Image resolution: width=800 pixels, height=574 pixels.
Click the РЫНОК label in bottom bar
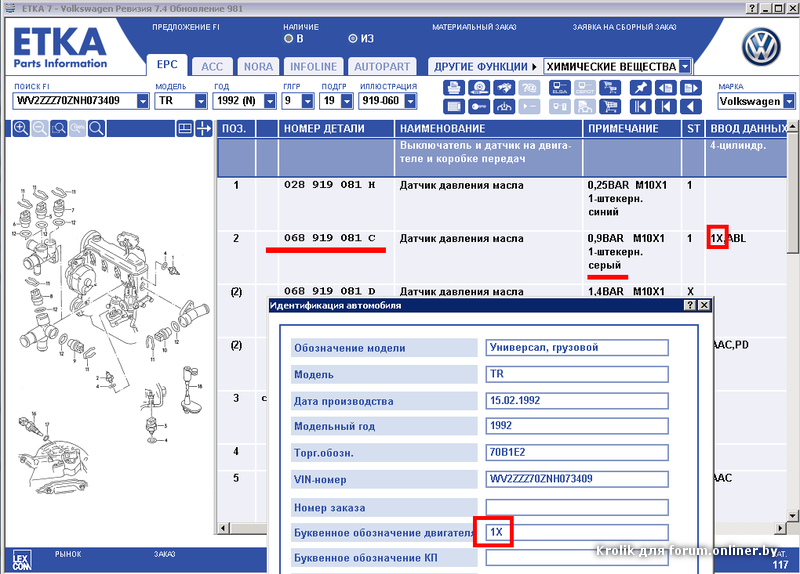tap(68, 554)
